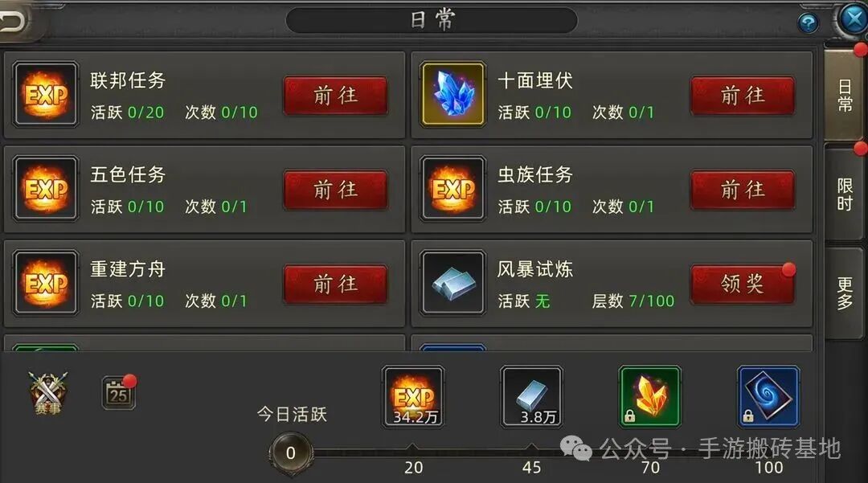
Task: Tap the locked blue vortex card reward
Action: pyautogui.click(x=768, y=397)
